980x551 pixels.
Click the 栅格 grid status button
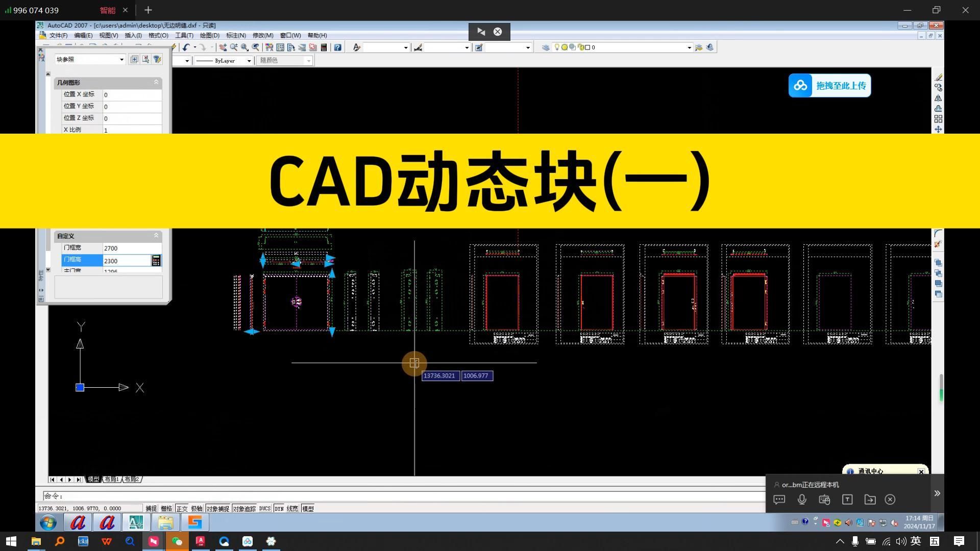pos(166,509)
